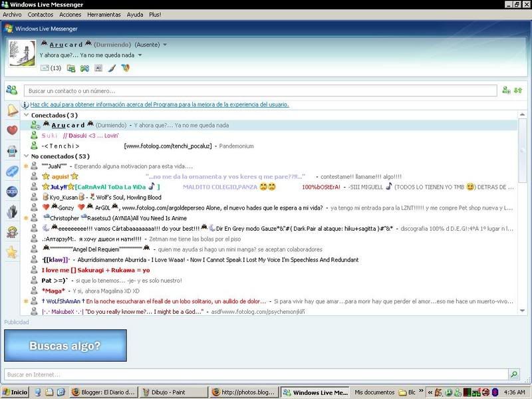
Task: Open the Plus! menu
Action: [155, 15]
